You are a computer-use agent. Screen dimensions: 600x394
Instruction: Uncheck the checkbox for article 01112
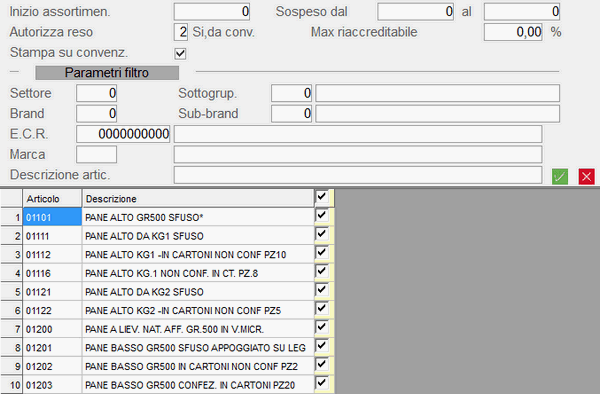pos(321,252)
